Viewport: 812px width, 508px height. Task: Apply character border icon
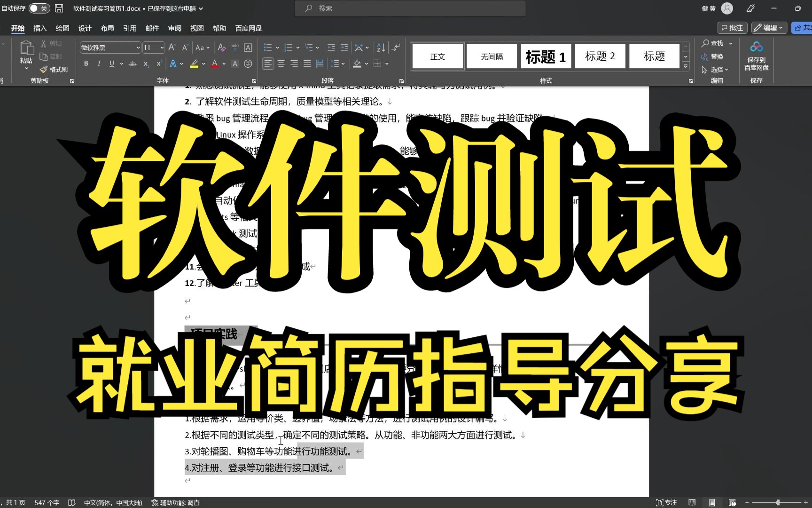[x=248, y=48]
